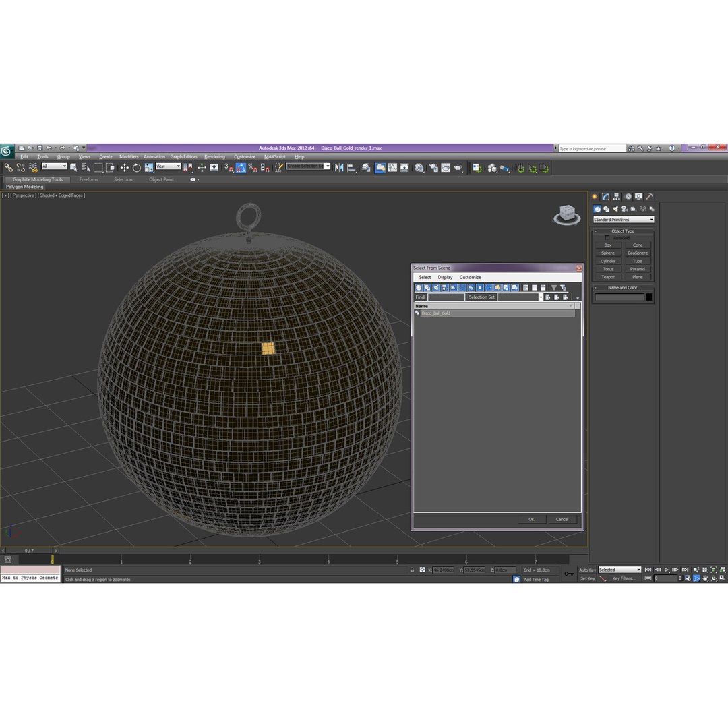Click Cancel in Select From Scene
The image size is (728, 728).
562,520
